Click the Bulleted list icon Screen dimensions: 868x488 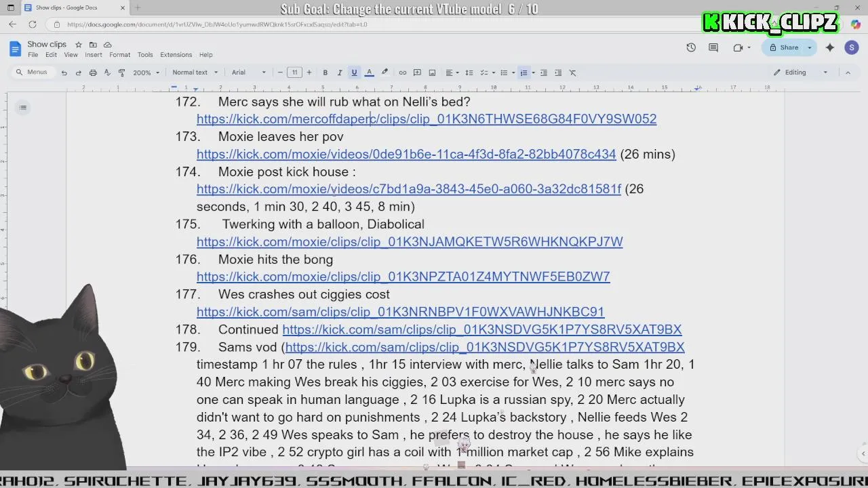pyautogui.click(x=504, y=73)
